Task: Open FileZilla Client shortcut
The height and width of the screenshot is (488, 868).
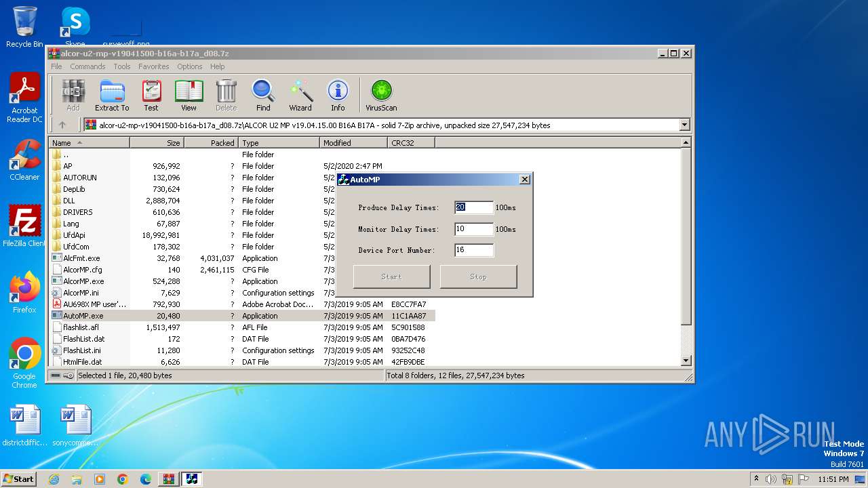Action: (x=24, y=226)
